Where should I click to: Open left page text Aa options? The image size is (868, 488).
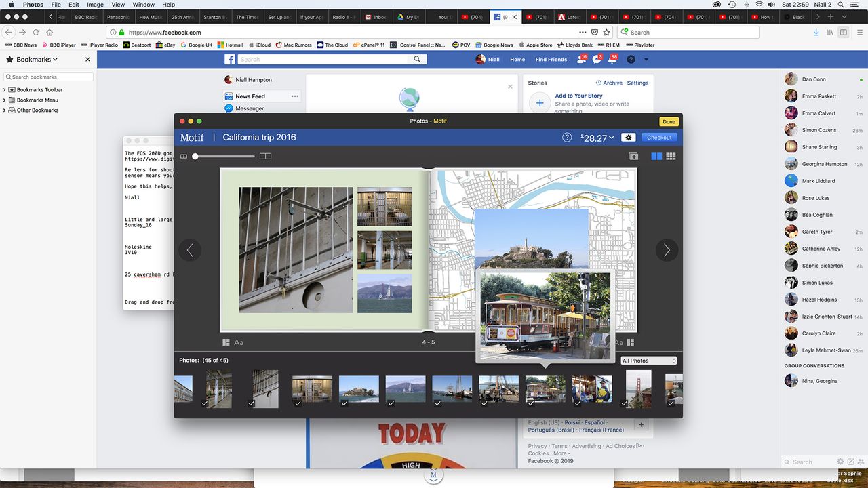tap(239, 342)
